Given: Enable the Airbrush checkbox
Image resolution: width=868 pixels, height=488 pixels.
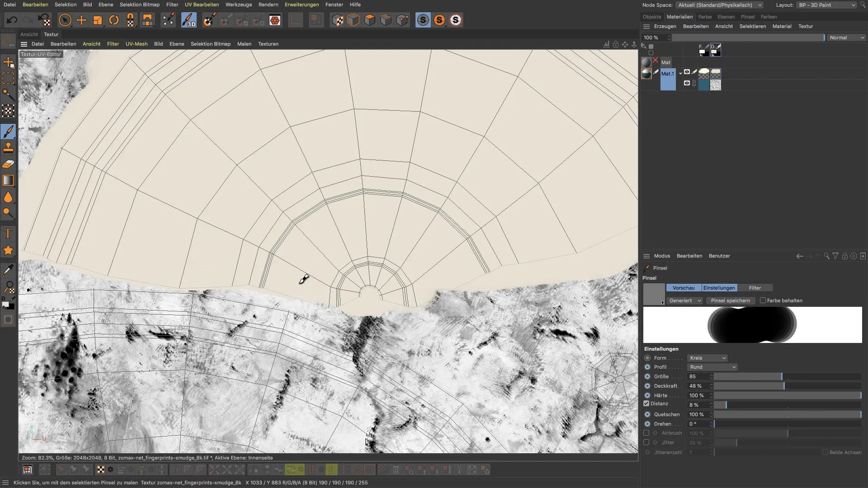Looking at the screenshot, I should [646, 433].
